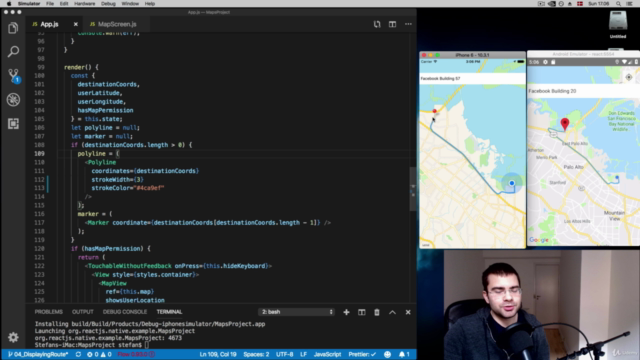
Task: Click the date and time in menu bar
Action: [598, 4]
